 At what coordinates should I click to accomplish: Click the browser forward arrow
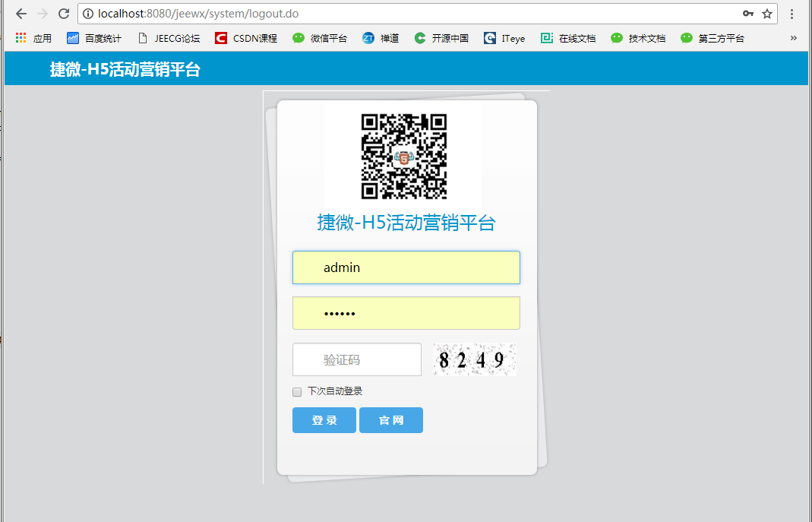pyautogui.click(x=43, y=14)
